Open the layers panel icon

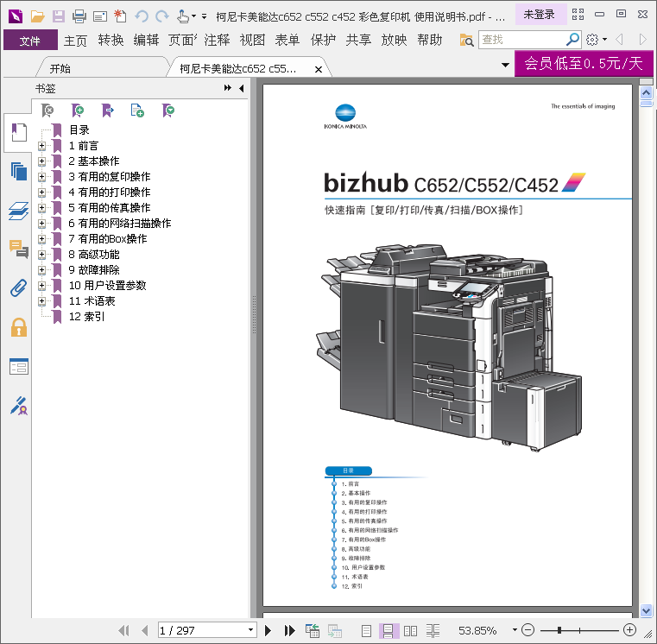pyautogui.click(x=19, y=211)
